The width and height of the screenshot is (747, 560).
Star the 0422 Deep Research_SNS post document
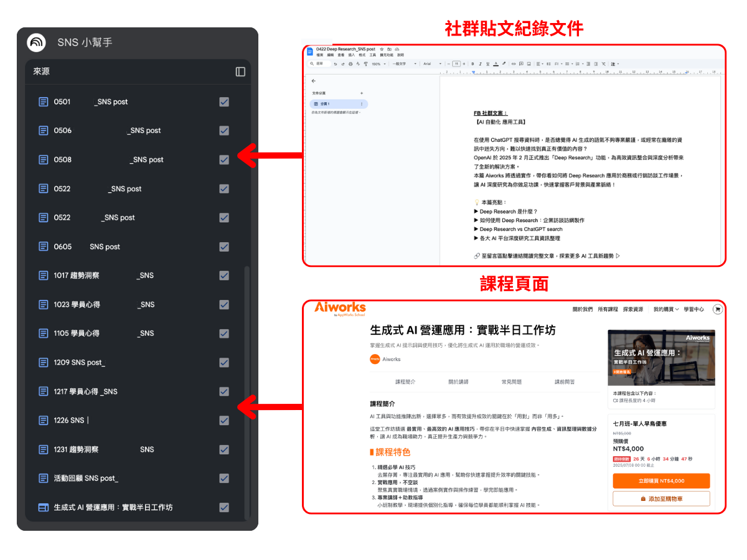[382, 49]
